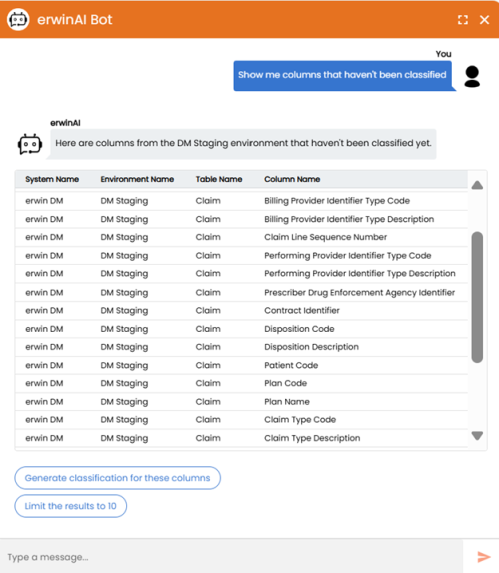Click the user's blue message bubble
Screen dimensions: 499x573
(x=342, y=75)
